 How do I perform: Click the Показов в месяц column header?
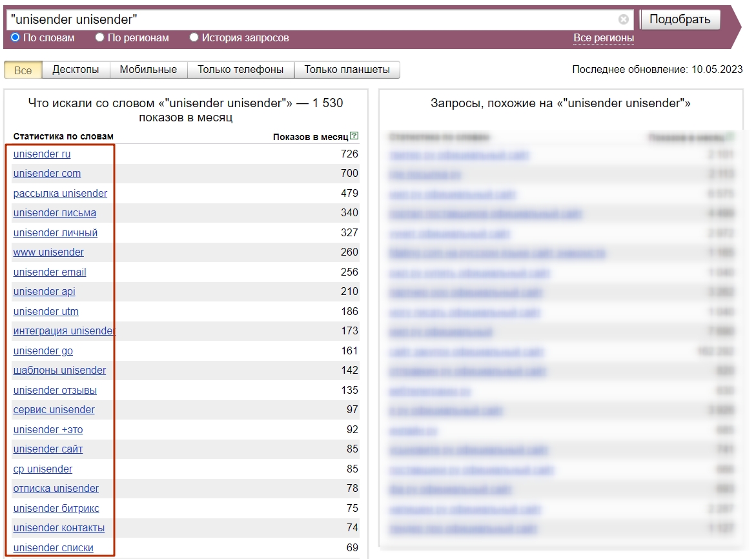click(x=311, y=137)
